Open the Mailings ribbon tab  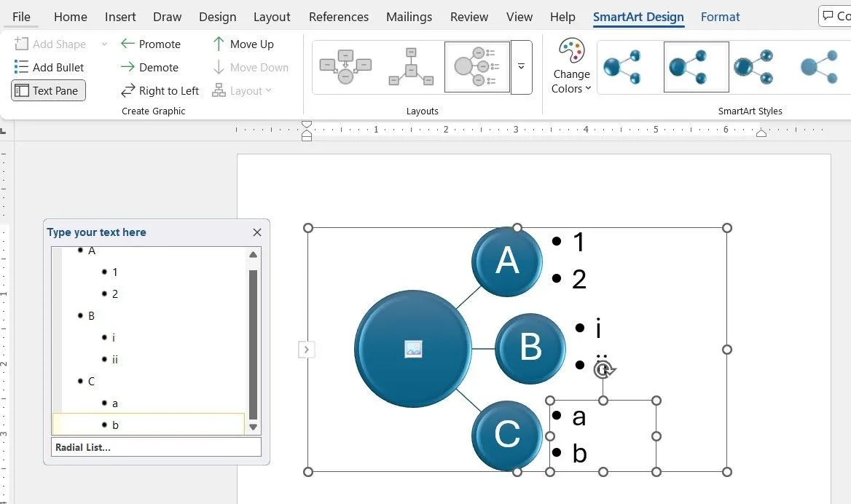[409, 16]
